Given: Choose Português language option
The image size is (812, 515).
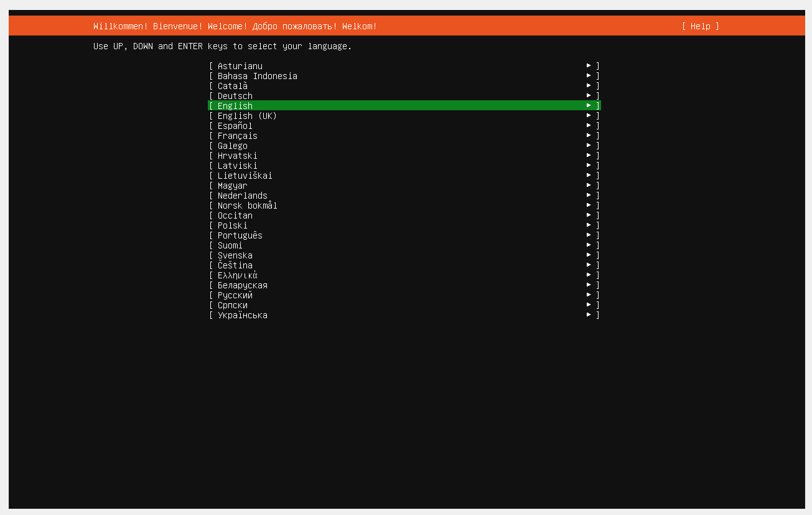Looking at the screenshot, I should point(404,235).
